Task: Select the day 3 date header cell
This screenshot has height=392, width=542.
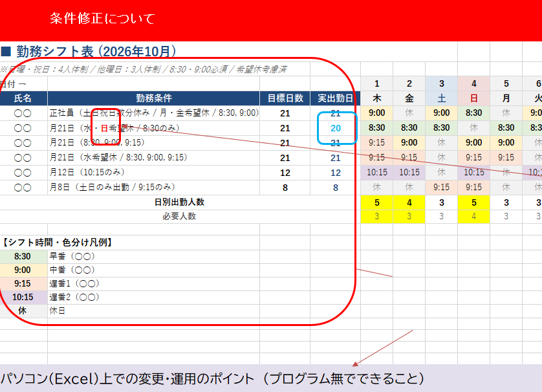Action: pos(441,83)
